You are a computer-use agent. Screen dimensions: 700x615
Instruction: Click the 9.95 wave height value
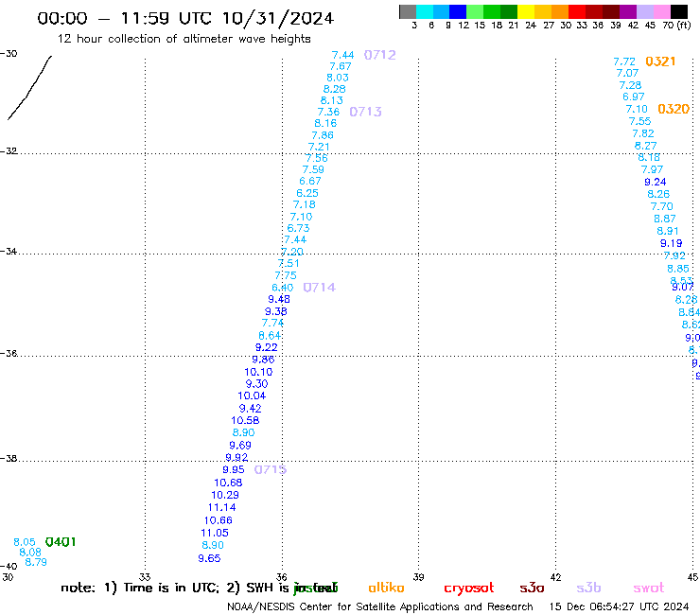point(234,469)
